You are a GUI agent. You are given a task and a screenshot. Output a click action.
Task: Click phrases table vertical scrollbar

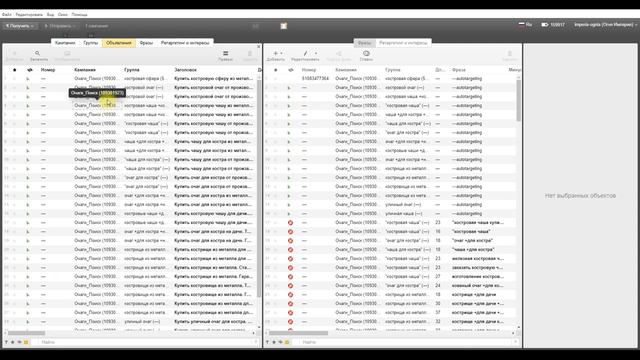[x=519, y=100]
